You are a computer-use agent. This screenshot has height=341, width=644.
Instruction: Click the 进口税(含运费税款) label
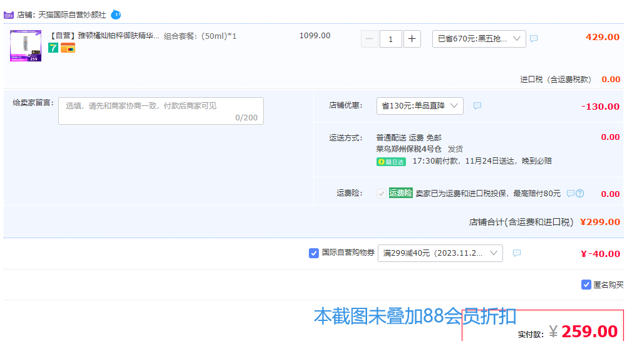tap(556, 79)
